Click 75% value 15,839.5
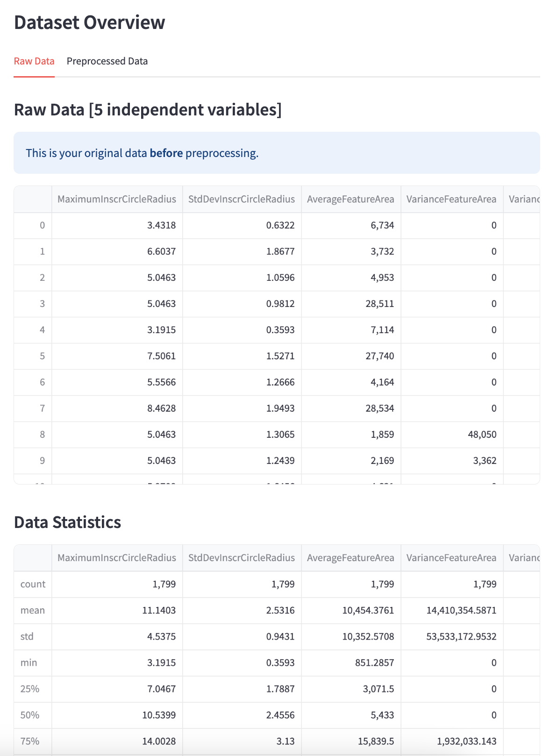Screen dimensions: 557x756 tap(351, 742)
